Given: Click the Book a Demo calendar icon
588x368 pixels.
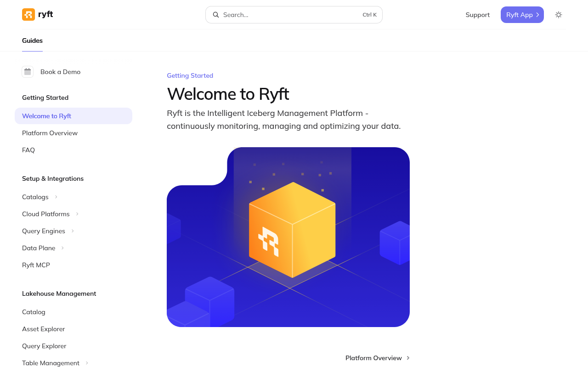Looking at the screenshot, I should click(x=28, y=72).
